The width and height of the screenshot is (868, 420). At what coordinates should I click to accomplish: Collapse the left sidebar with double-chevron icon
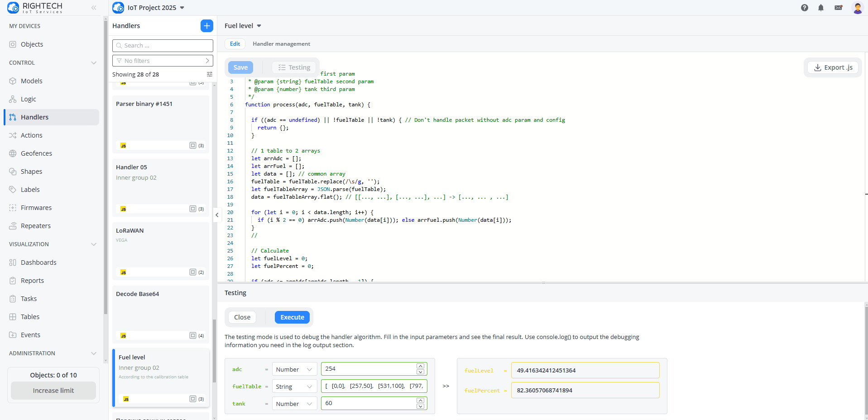(x=94, y=8)
